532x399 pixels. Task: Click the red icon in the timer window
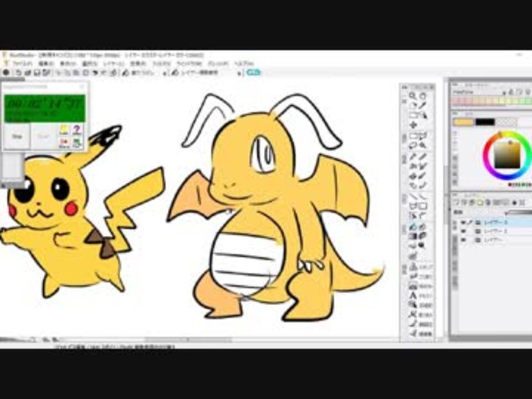point(64,143)
